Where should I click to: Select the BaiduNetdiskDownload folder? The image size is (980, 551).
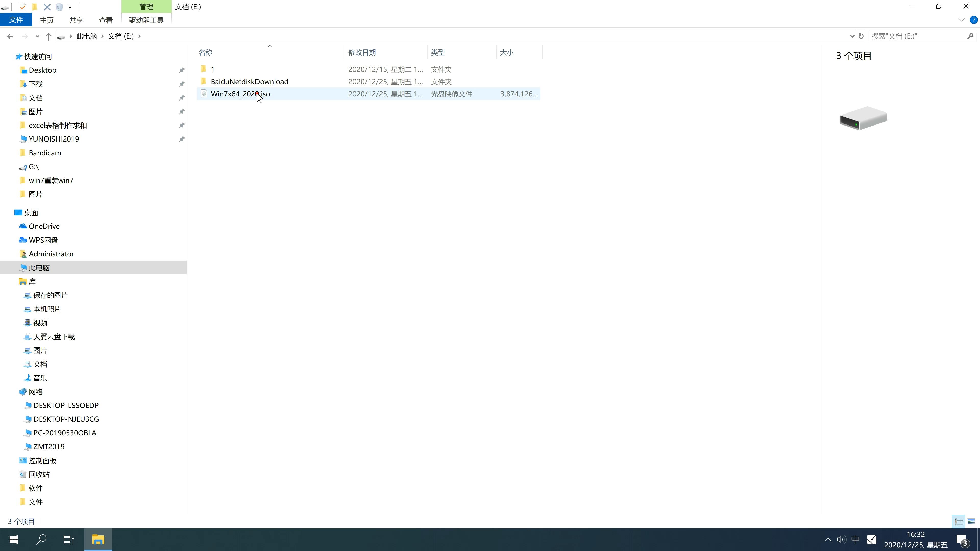pos(249,81)
